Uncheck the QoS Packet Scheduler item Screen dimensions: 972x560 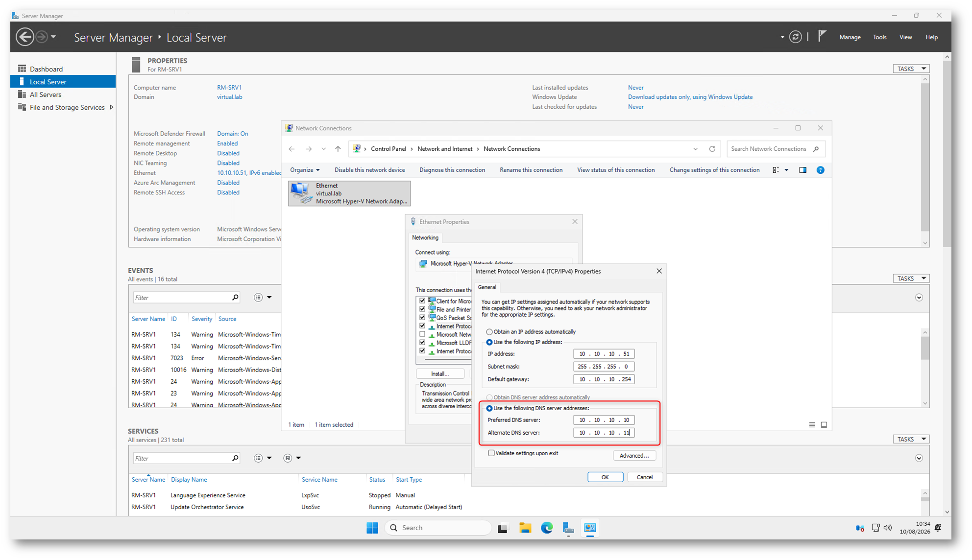(422, 318)
